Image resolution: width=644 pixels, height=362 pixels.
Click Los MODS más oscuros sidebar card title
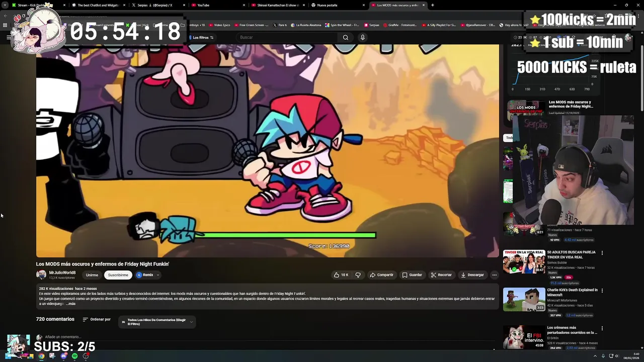pos(571,104)
